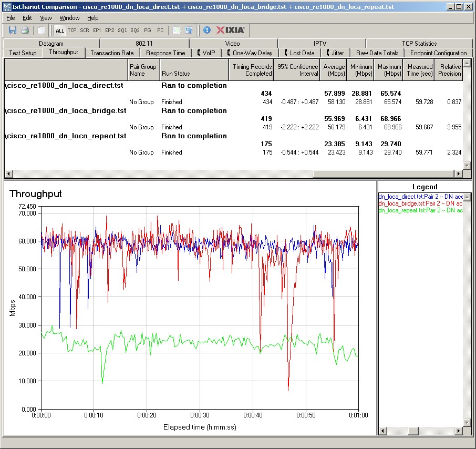Click the Save toolbar icon
Image resolution: width=476 pixels, height=449 pixels.
tap(13, 30)
